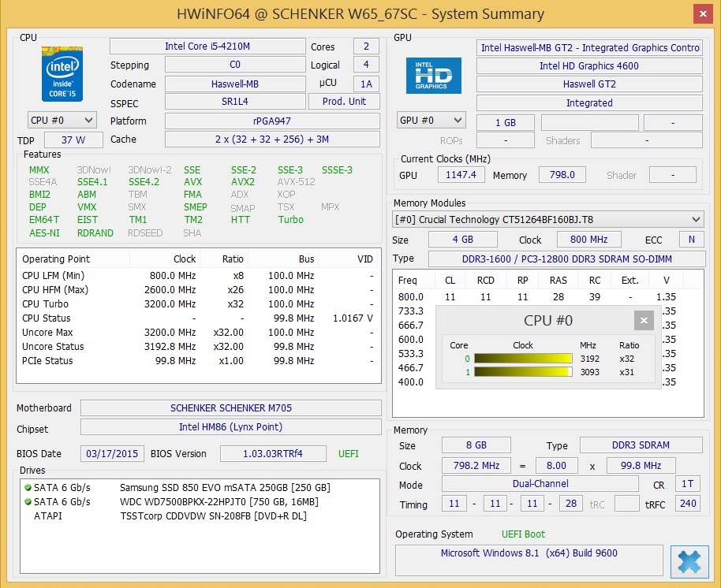Select the CPU LFM (Min) row

click(x=198, y=276)
